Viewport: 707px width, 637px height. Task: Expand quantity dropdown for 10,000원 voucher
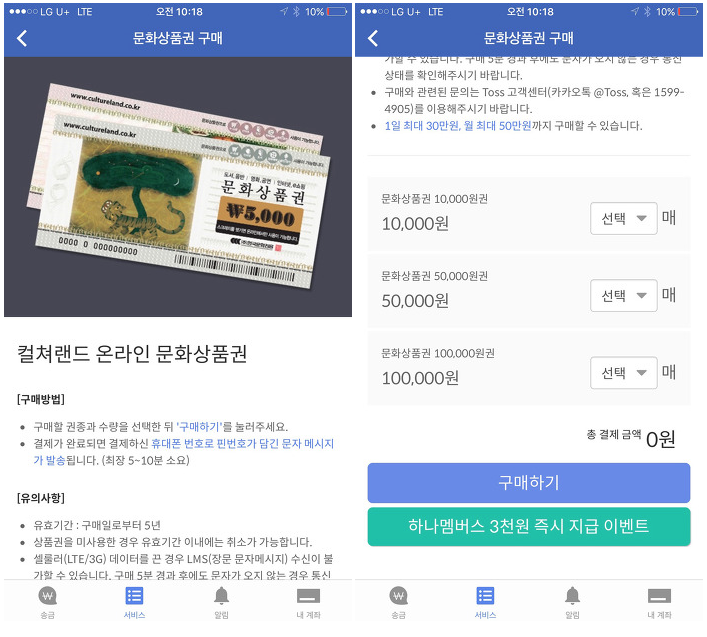click(x=624, y=218)
